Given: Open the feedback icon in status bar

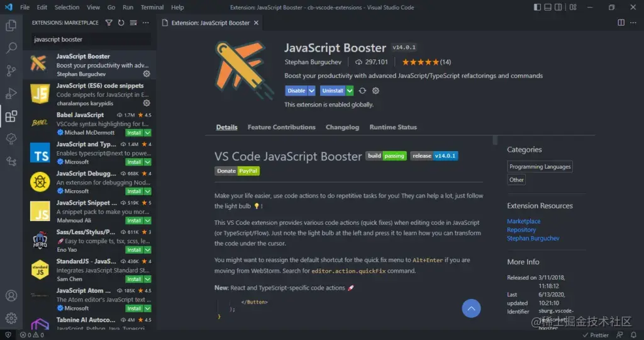Looking at the screenshot, I should (x=619, y=335).
